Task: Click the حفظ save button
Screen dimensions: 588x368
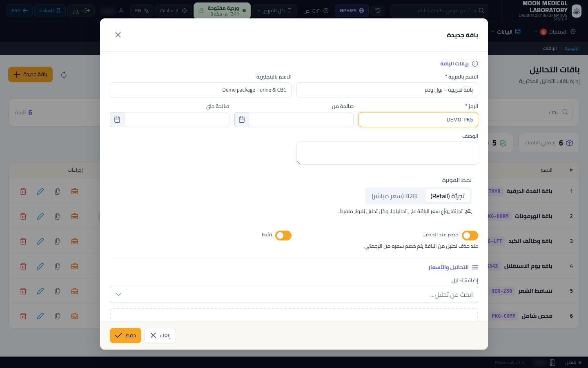Action: (125, 335)
